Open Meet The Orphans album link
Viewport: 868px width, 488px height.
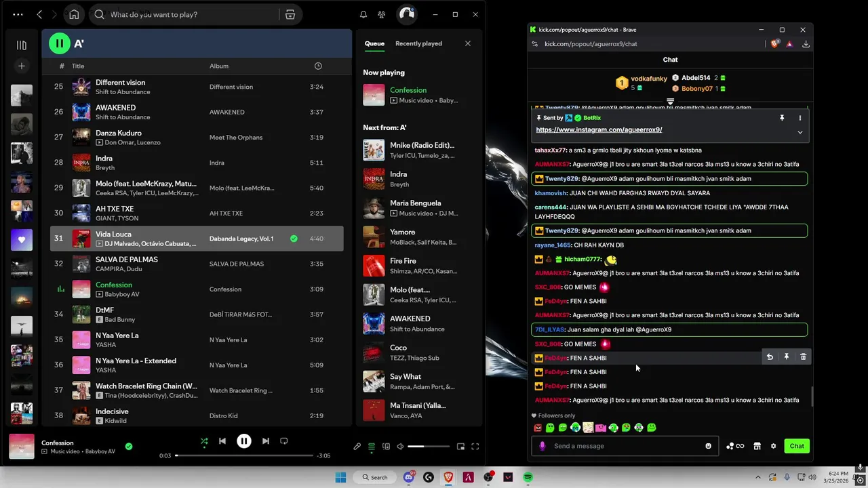[236, 138]
